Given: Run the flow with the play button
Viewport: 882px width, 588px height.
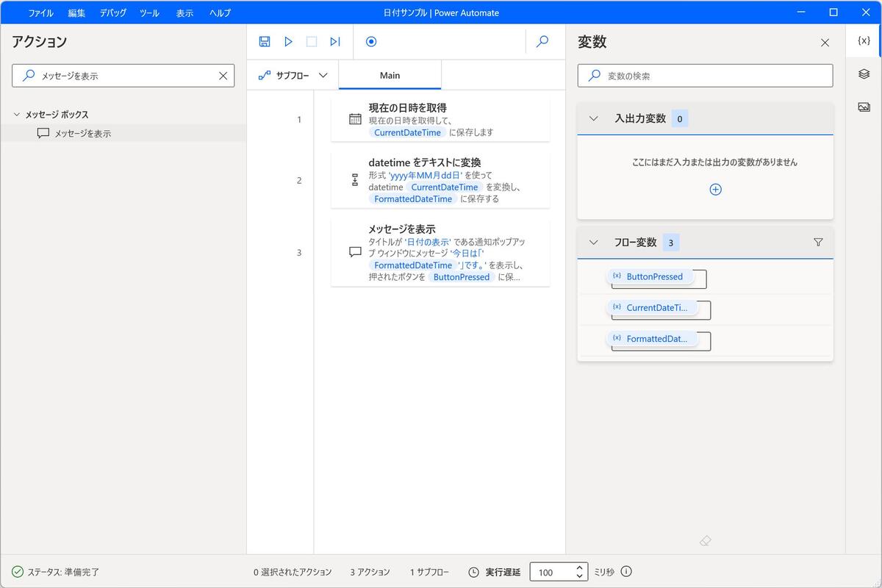Looking at the screenshot, I should click(x=288, y=42).
